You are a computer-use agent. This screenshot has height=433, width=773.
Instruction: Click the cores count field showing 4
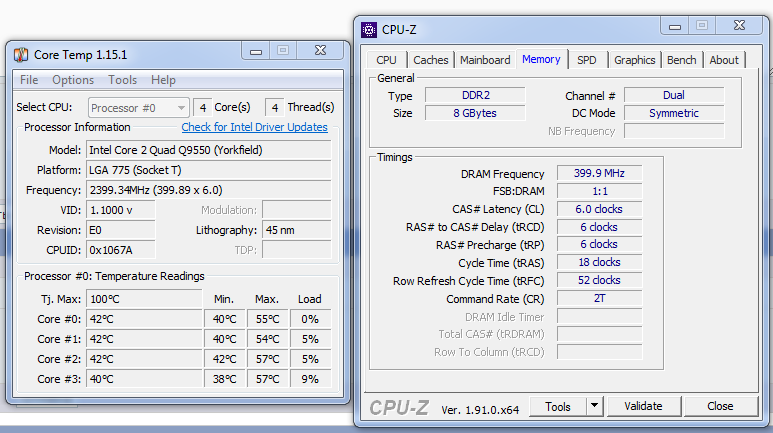coord(203,108)
